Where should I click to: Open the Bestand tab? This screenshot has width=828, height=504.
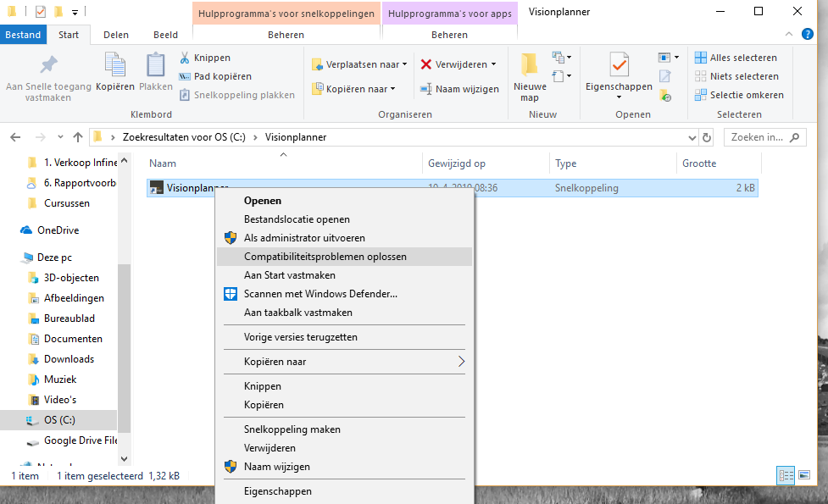tap(23, 35)
